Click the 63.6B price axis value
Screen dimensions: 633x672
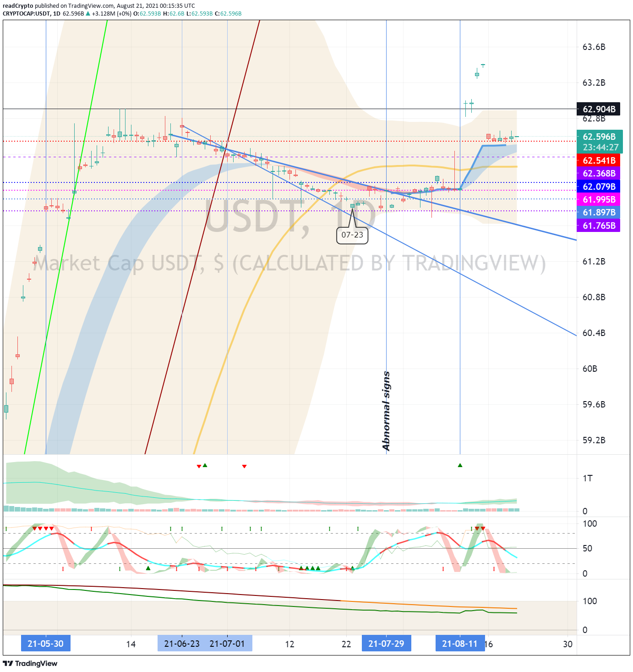(594, 47)
